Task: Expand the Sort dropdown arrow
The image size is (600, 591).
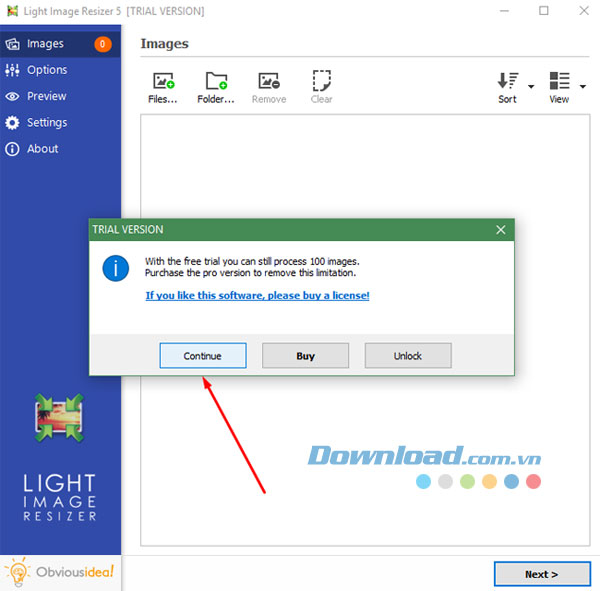Action: point(531,87)
